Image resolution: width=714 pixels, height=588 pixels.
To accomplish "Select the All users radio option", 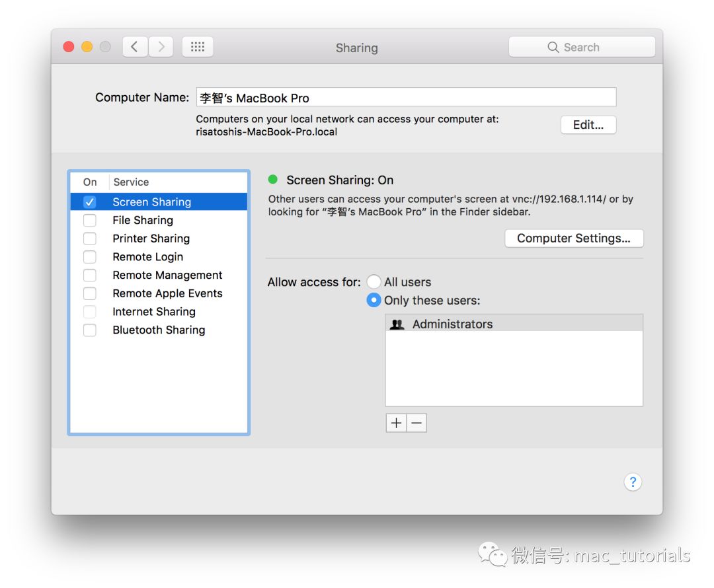I will pyautogui.click(x=374, y=282).
